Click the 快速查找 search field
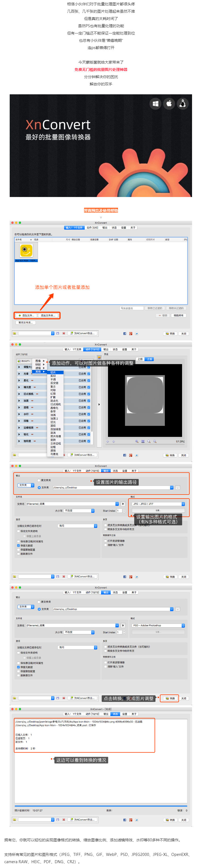 (x=132, y=308)
